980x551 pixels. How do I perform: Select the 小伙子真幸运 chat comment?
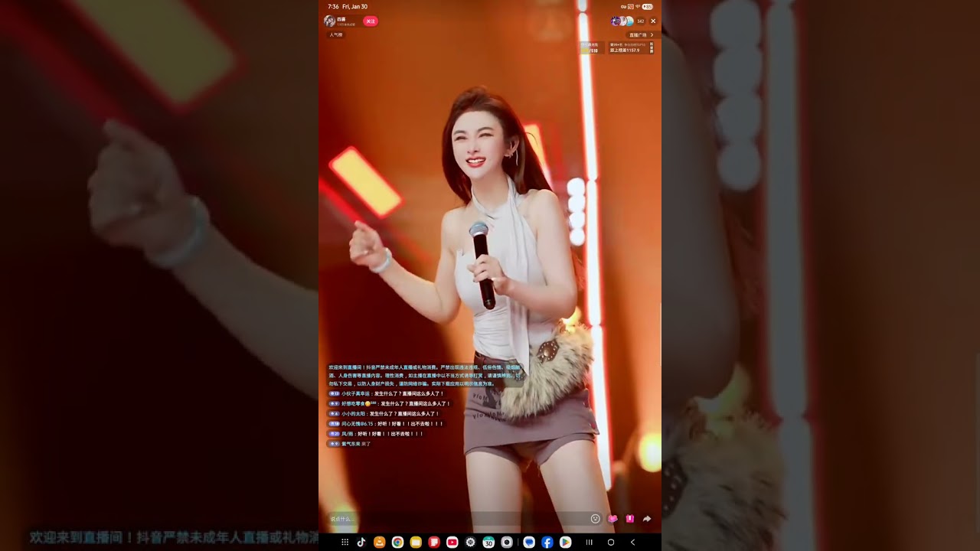tap(386, 393)
